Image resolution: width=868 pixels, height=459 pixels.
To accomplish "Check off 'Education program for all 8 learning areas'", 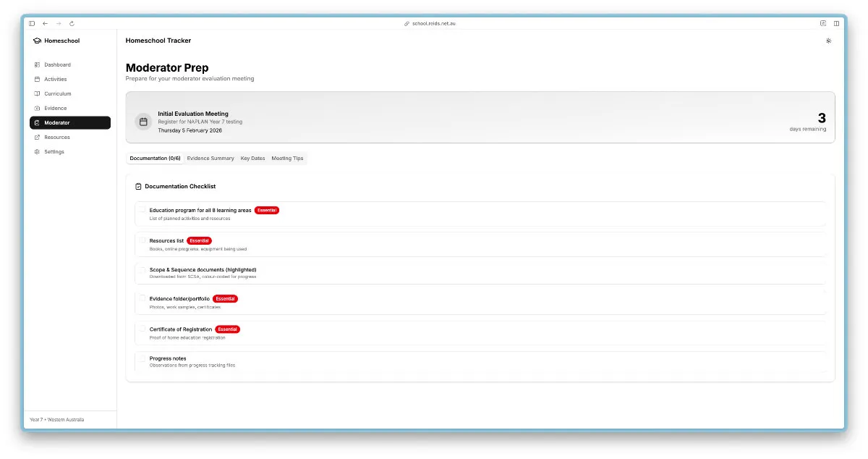I will pyautogui.click(x=142, y=210).
